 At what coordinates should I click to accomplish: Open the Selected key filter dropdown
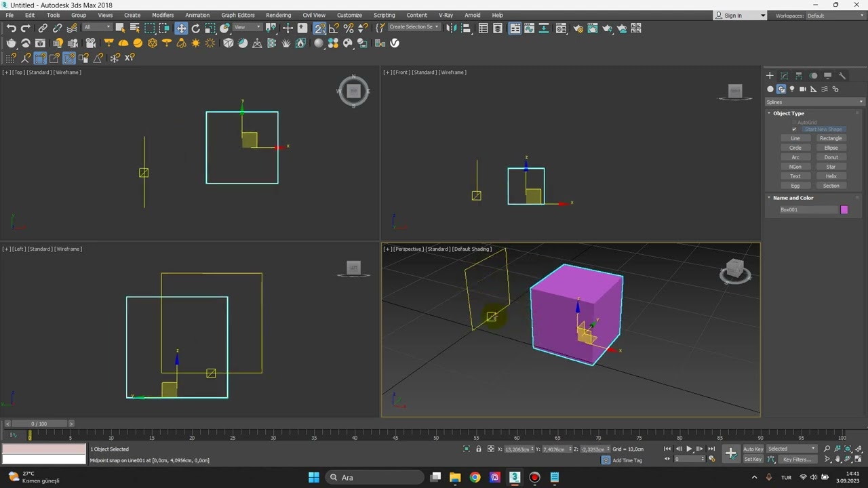pos(791,449)
